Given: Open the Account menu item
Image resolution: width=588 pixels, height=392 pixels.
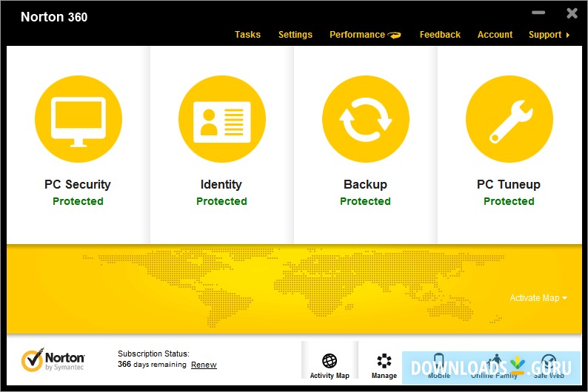Looking at the screenshot, I should click(495, 35).
